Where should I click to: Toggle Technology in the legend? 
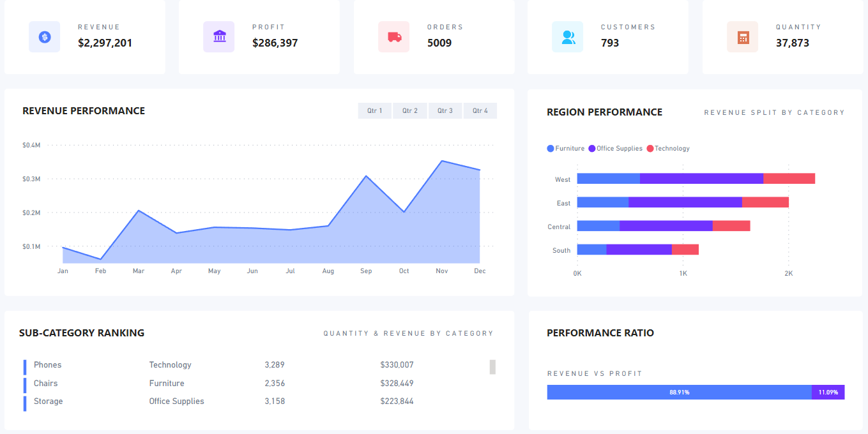667,148
